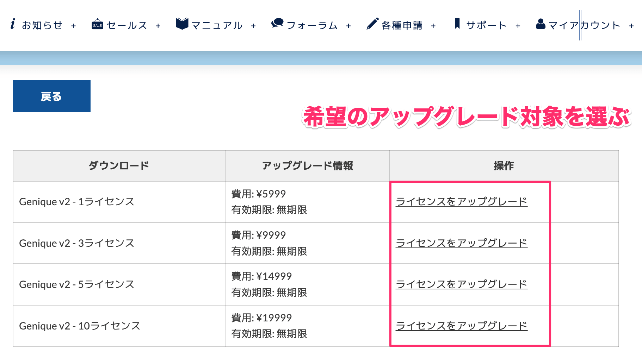Upgrade license for Genique v2 - 1ライセンス
The height and width of the screenshot is (364, 642).
coord(462,201)
